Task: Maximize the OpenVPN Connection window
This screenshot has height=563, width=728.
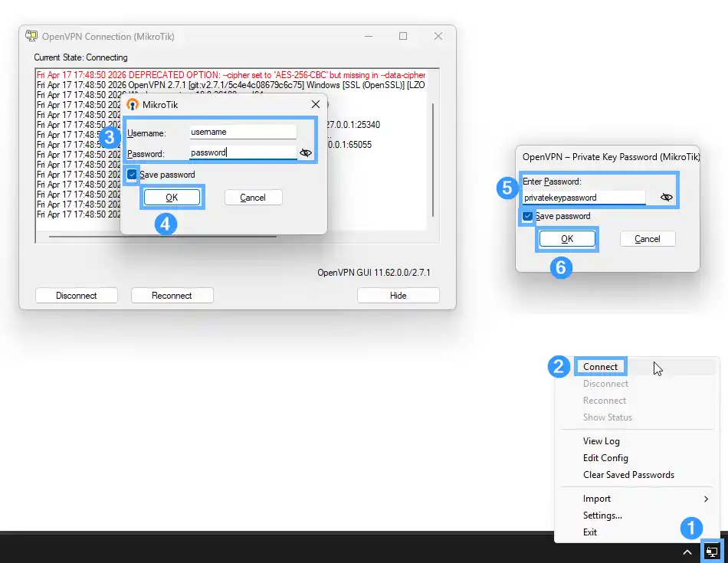Action: [x=403, y=36]
